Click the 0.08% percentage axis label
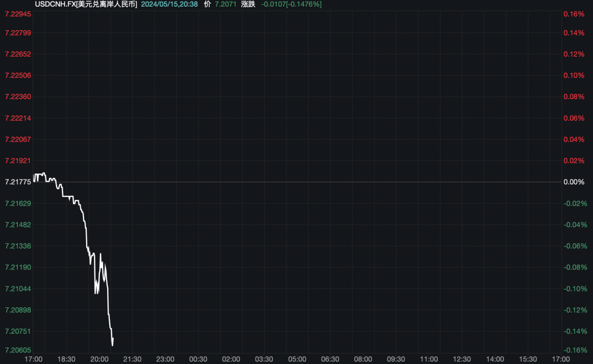This screenshot has width=593, height=364. pyautogui.click(x=574, y=97)
